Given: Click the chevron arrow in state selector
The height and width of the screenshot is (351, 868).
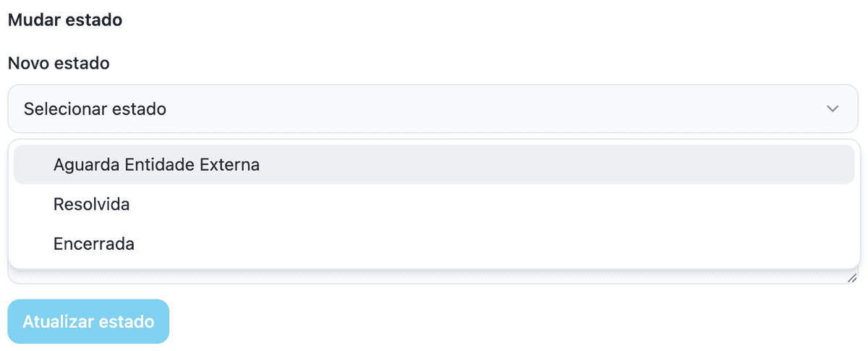Looking at the screenshot, I should [833, 109].
